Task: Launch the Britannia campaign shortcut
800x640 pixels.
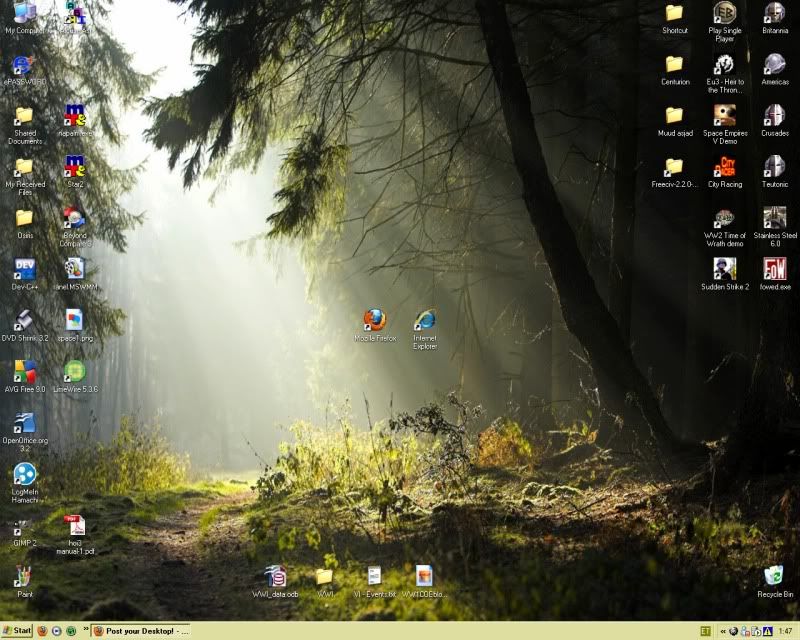Action: coord(774,18)
